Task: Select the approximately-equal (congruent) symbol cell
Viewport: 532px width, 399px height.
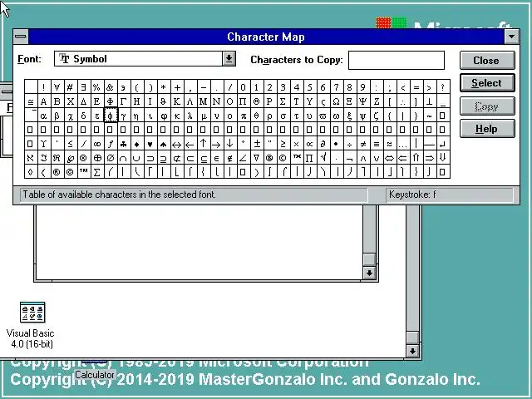Action: pos(31,101)
